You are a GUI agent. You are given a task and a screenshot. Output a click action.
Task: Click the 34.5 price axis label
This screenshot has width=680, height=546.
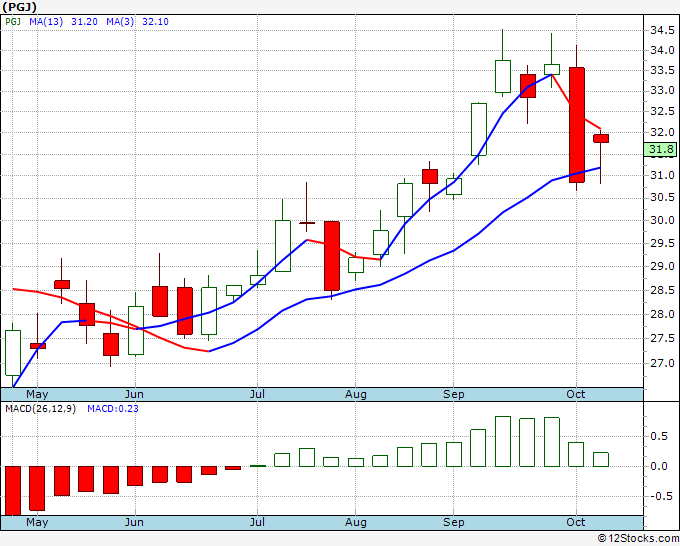pyautogui.click(x=662, y=30)
